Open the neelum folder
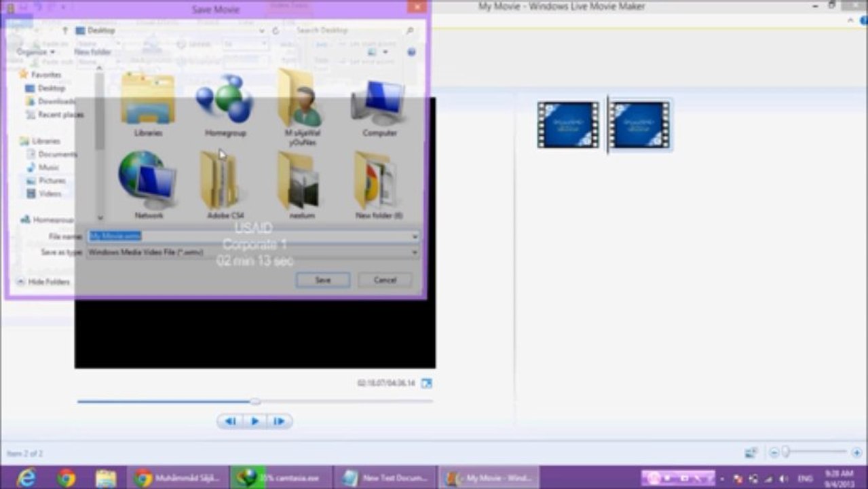The width and height of the screenshot is (868, 489). click(x=302, y=184)
